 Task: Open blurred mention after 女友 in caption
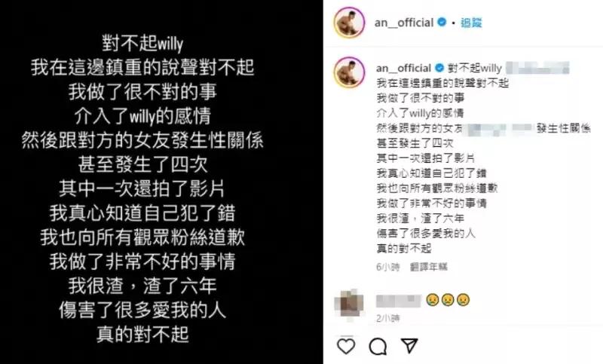498,128
